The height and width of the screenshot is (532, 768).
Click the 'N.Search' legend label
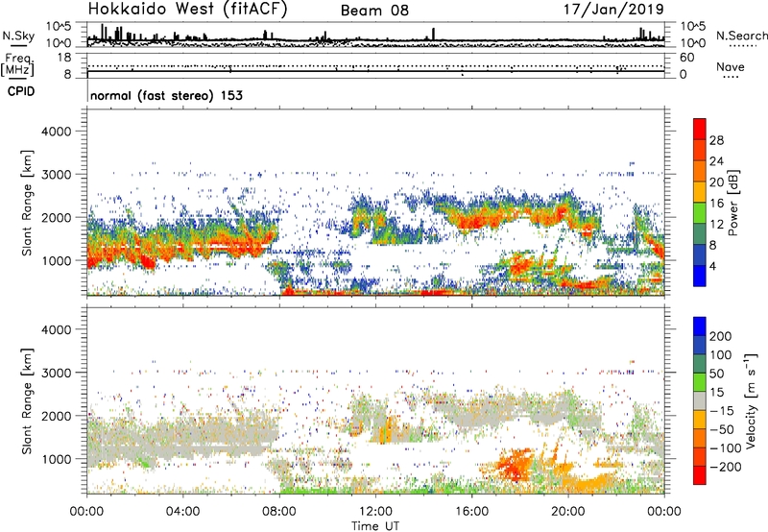(x=741, y=36)
